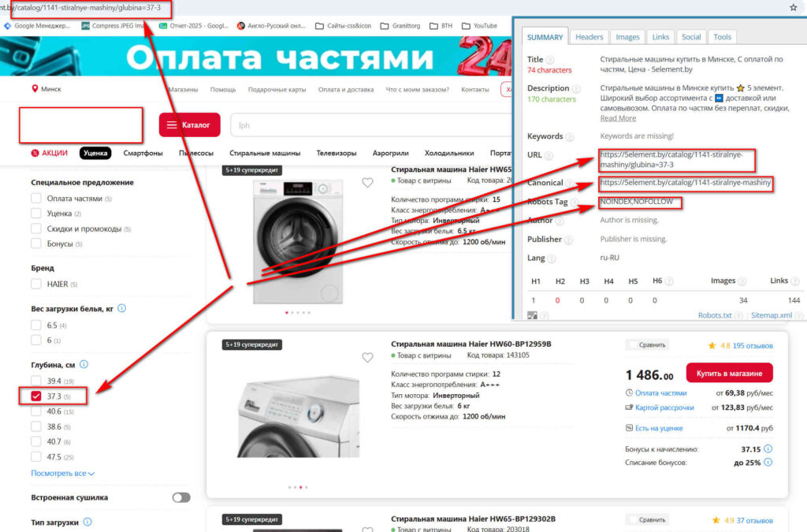Switch to Images tab in SEO panel
807x532 pixels.
point(627,37)
